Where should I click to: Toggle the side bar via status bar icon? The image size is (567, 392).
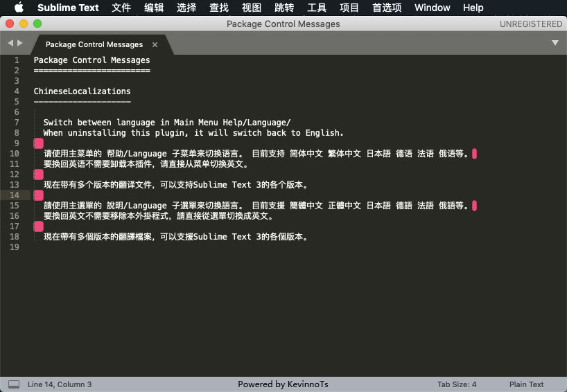(x=14, y=384)
